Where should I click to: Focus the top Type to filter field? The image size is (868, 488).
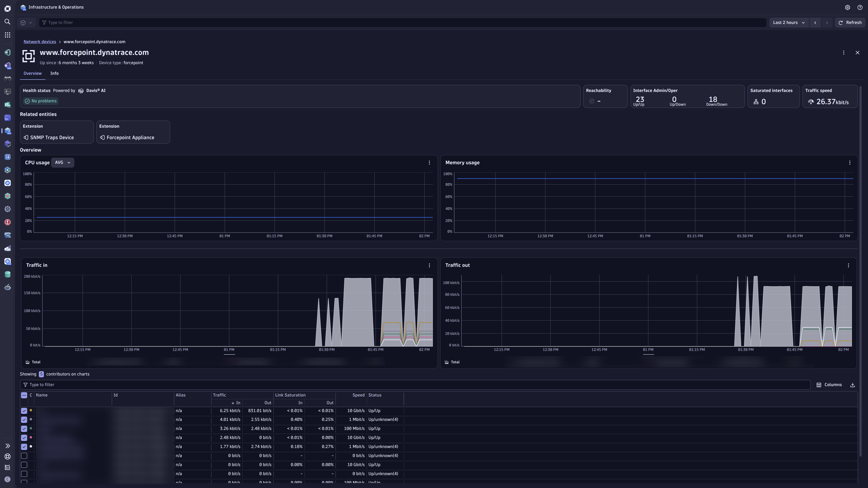click(403, 23)
